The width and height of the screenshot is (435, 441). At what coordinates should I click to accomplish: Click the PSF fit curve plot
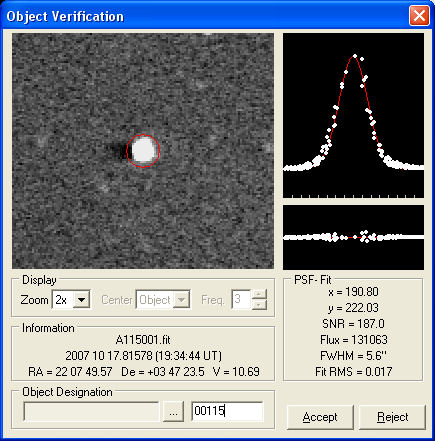pyautogui.click(x=353, y=115)
